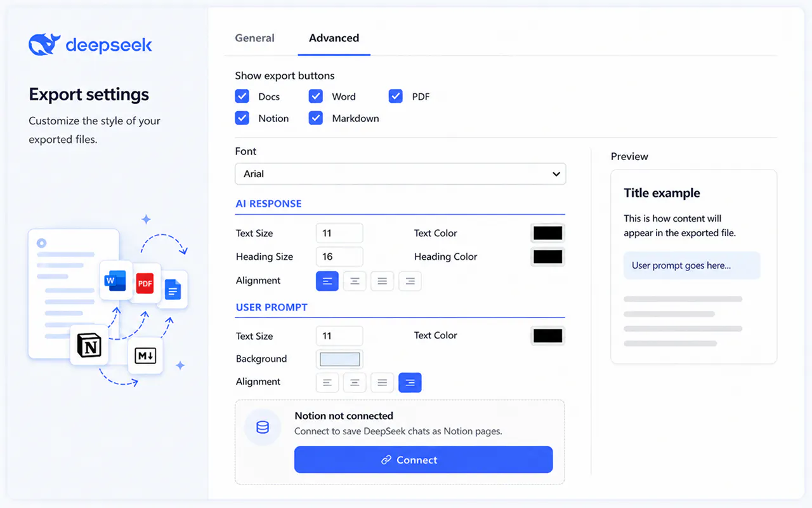Uncheck the Markdown export checkbox
812x508 pixels.
(x=316, y=117)
